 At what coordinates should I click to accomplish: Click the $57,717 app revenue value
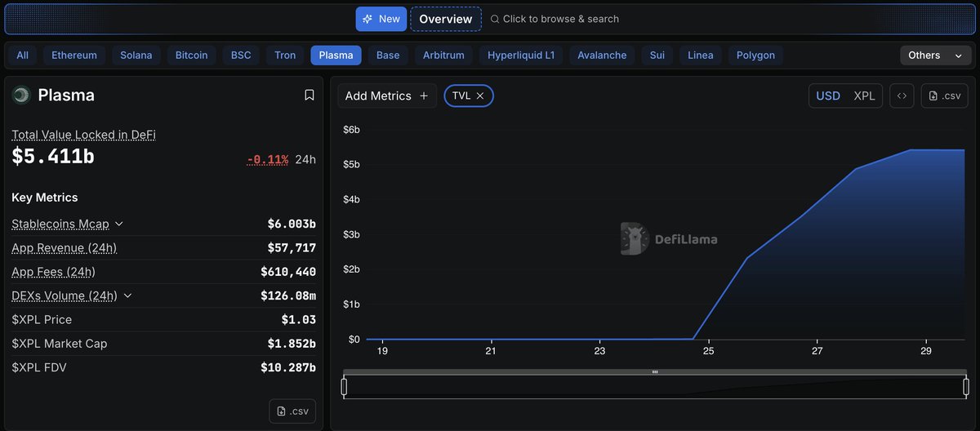coord(292,247)
